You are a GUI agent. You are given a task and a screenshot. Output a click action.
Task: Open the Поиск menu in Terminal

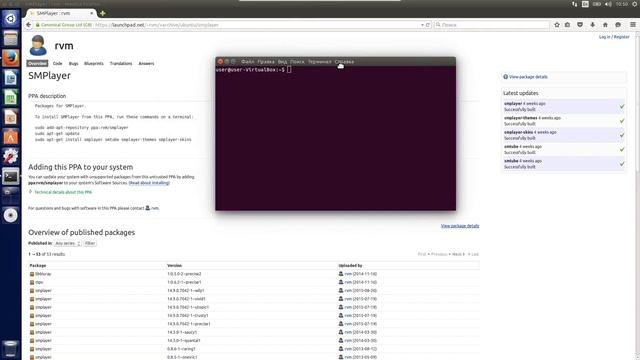[297, 62]
